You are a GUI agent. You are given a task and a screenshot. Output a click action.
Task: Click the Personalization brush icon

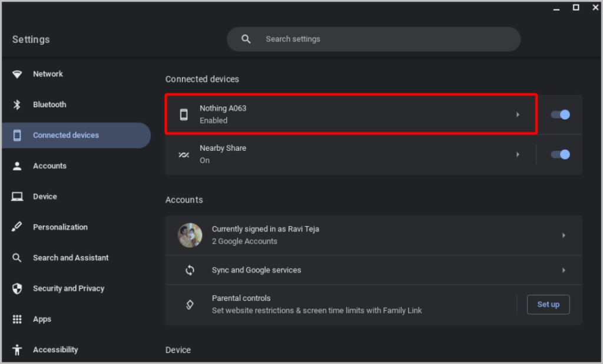(17, 227)
